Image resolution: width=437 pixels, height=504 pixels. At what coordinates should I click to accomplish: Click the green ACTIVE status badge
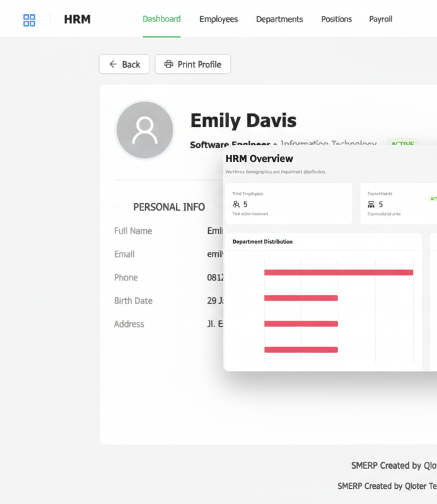point(402,144)
